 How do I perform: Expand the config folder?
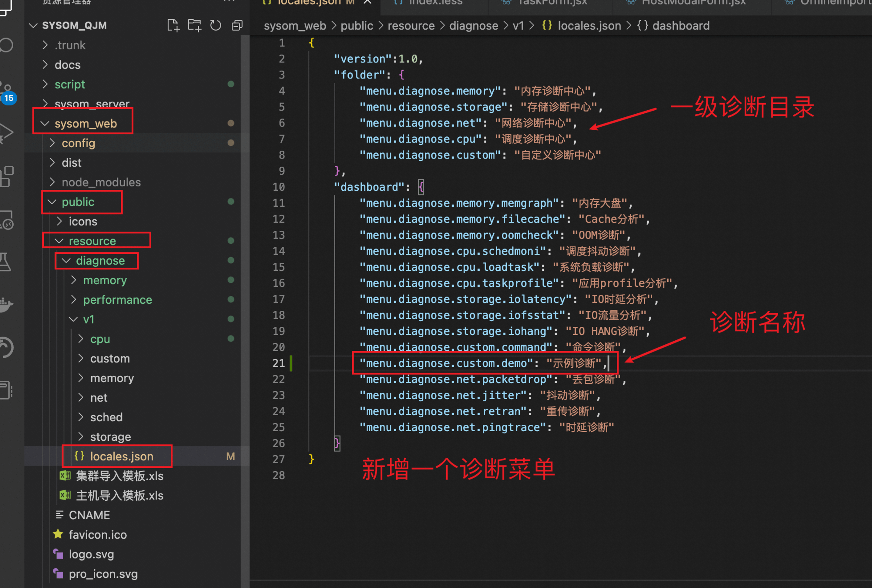point(52,143)
